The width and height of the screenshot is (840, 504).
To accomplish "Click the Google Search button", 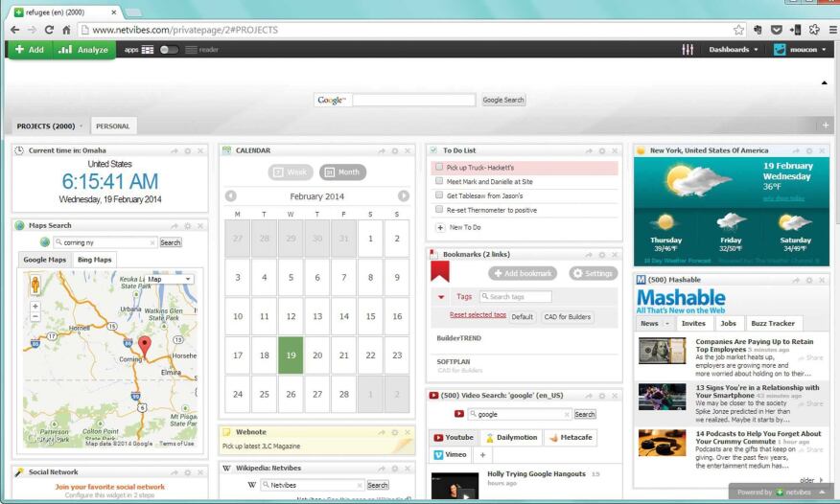I will [503, 100].
